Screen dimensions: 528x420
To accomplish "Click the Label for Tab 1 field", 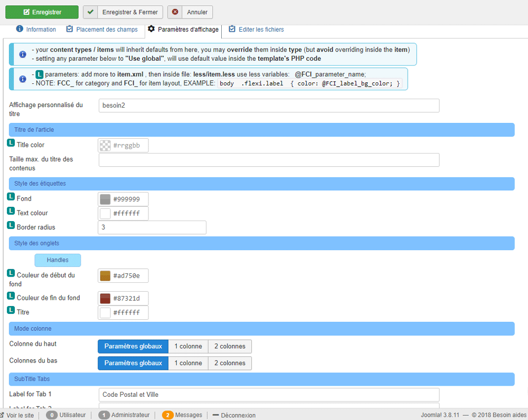I will pos(269,395).
